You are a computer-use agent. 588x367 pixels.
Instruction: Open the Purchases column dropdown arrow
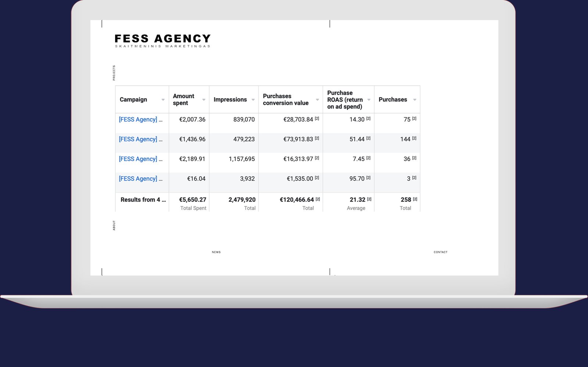click(x=415, y=100)
